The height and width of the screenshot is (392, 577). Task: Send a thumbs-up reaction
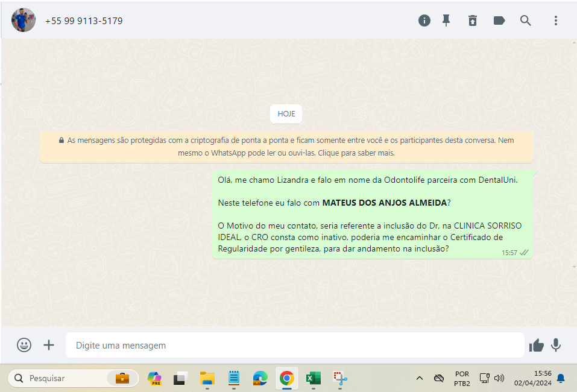(536, 345)
